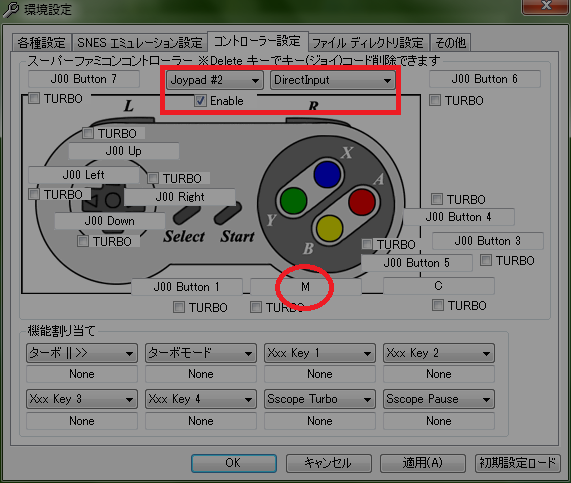Expand the ターボモード dropdown
The image size is (571, 483).
201,353
